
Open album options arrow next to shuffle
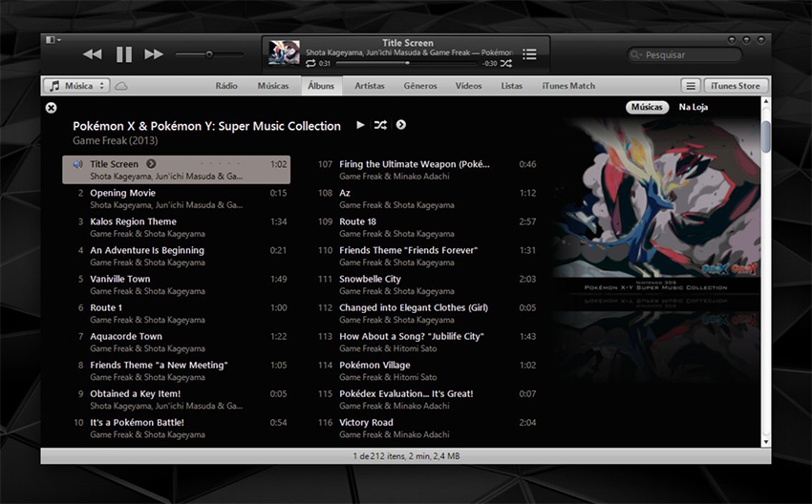(x=401, y=125)
